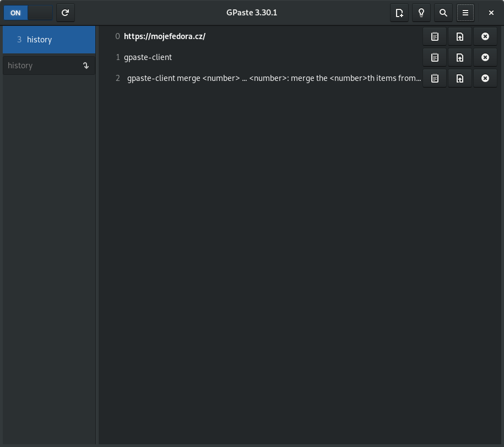Image resolution: width=504 pixels, height=447 pixels.
Task: Select the '3 history' sidebar entry
Action: 49,40
